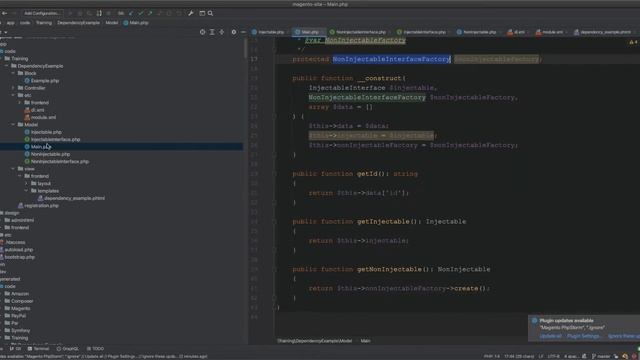Click the __construct function name in code
This screenshot has width=640, height=360.
379,78
